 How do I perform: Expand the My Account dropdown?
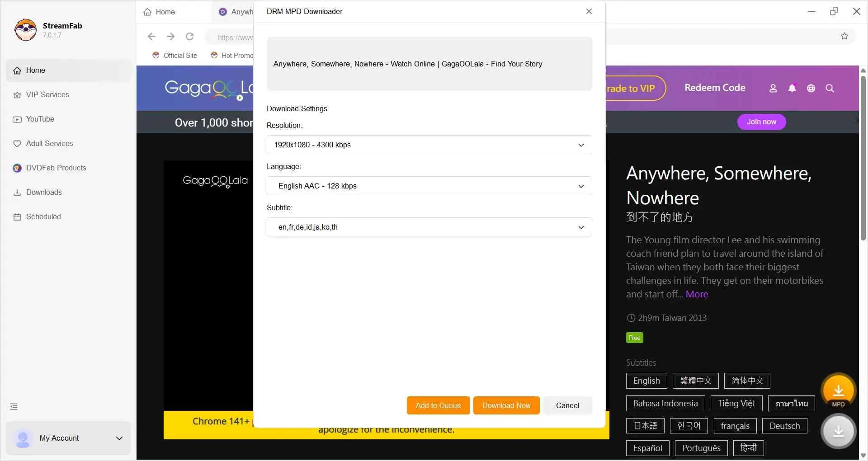[x=119, y=438]
